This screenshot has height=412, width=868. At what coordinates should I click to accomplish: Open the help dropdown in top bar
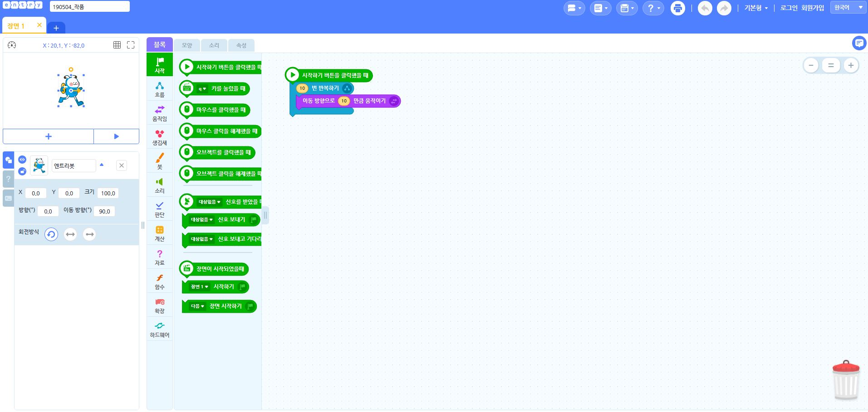[653, 8]
